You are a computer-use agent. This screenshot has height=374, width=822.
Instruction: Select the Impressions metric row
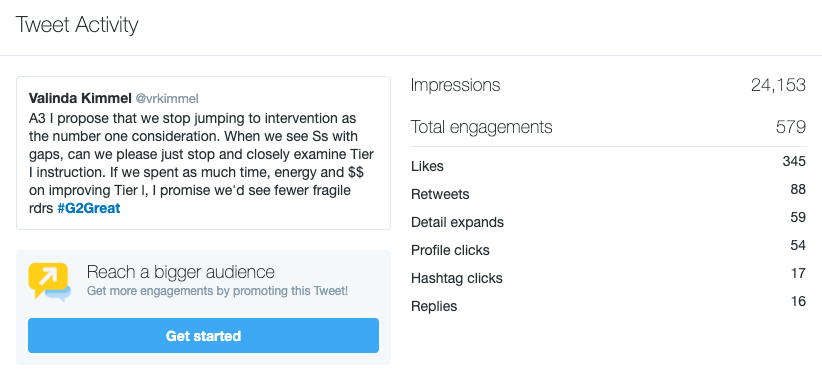coord(608,85)
